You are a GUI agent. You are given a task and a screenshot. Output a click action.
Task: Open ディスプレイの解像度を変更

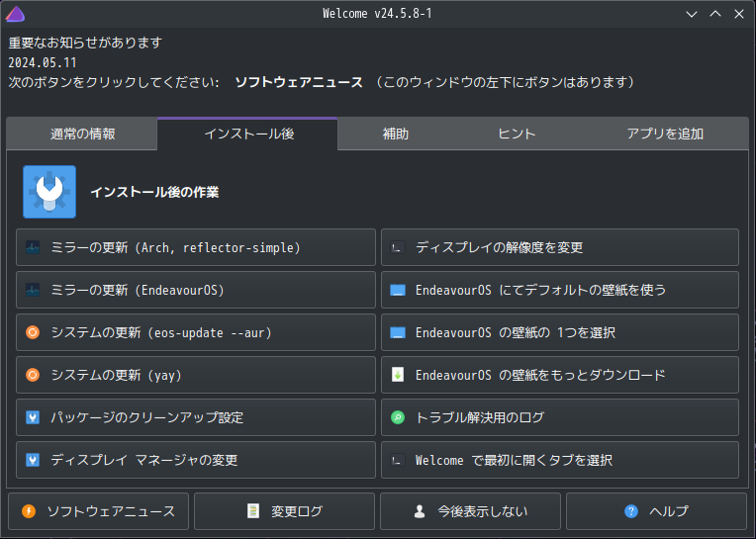[560, 247]
